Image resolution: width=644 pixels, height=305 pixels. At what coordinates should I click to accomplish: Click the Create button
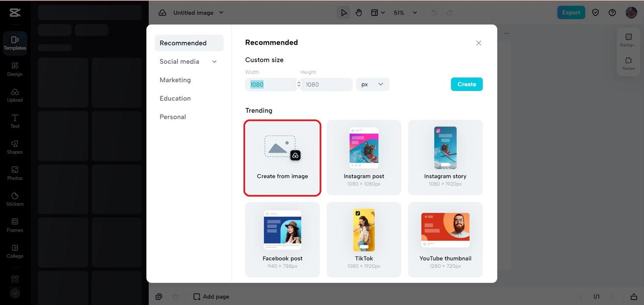coord(466,84)
